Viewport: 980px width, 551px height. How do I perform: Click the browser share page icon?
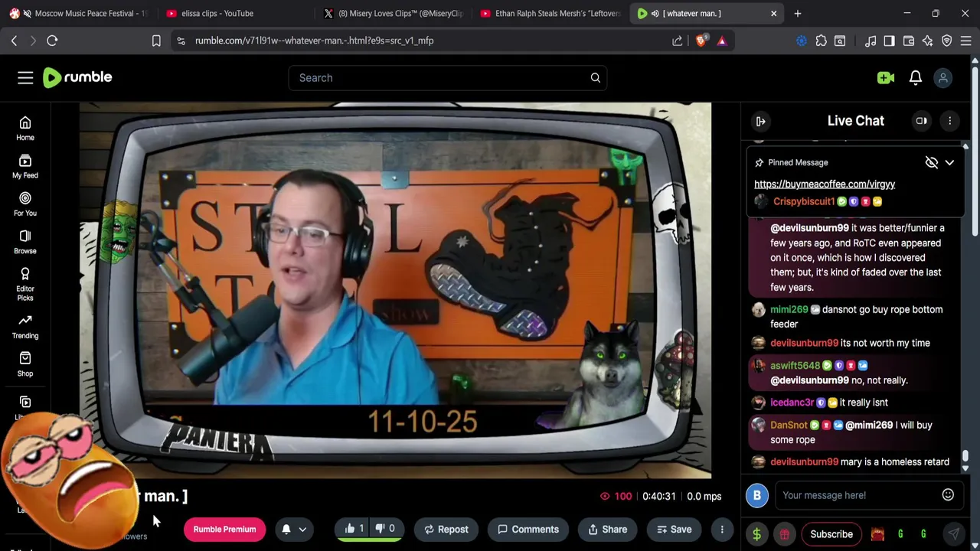tap(678, 41)
